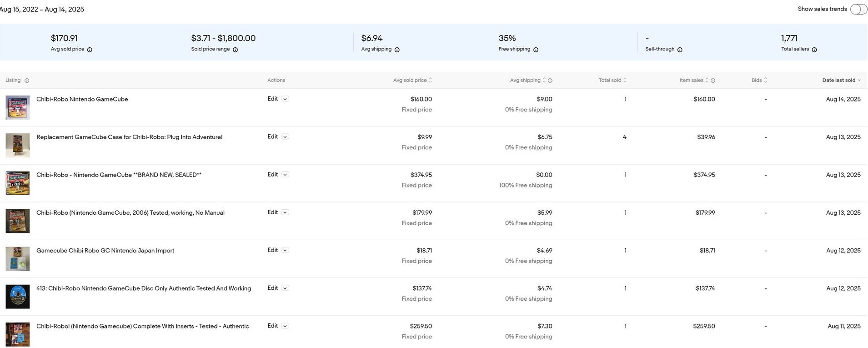Click the date range Aug 15, 2022 – Aug 14, 2025
The width and height of the screenshot is (868, 348).
pos(42,9)
